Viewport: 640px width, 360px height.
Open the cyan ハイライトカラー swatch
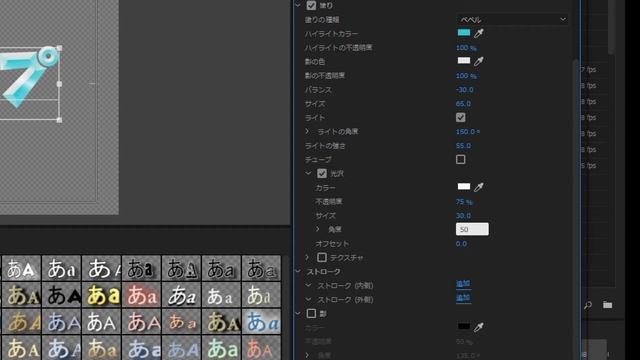[x=464, y=33]
